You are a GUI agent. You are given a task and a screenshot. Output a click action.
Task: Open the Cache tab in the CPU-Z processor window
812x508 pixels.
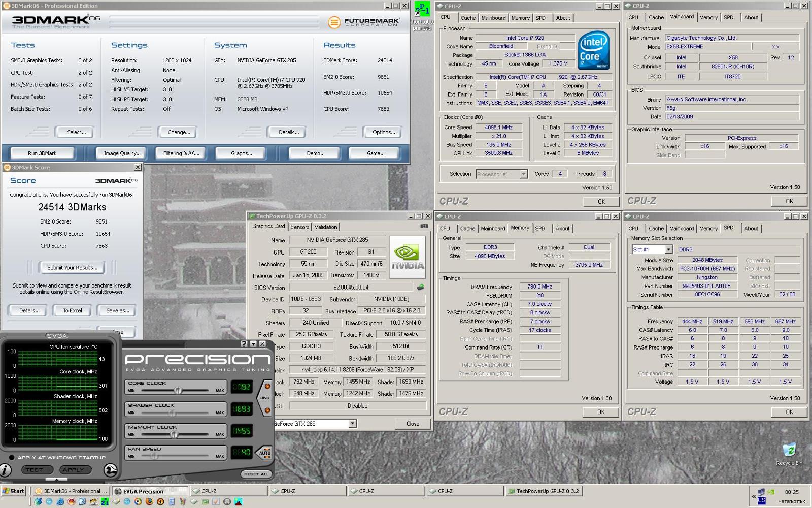pyautogui.click(x=468, y=18)
